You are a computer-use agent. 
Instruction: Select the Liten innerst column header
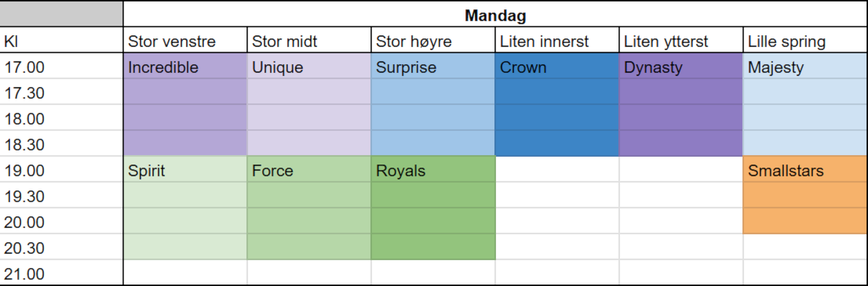pos(557,40)
